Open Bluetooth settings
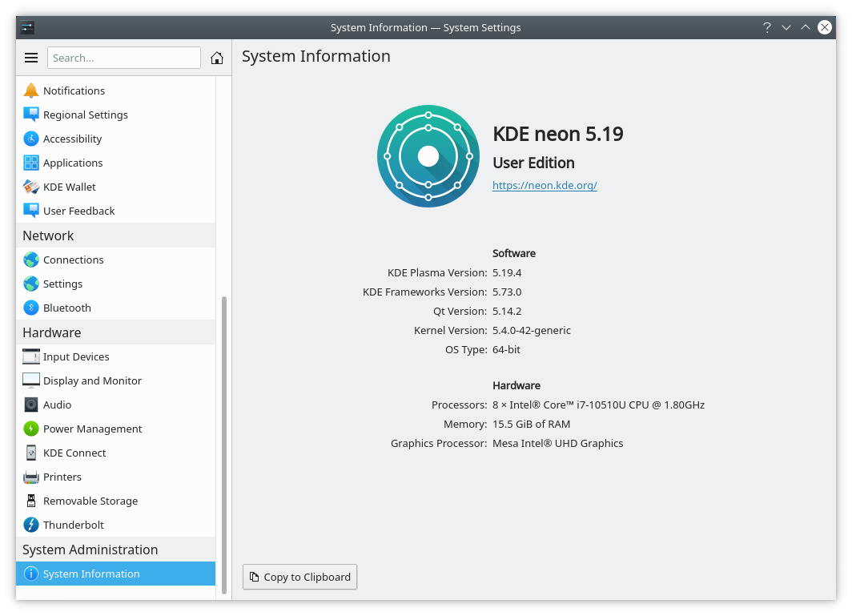This screenshot has height=616, width=852. coord(116,307)
